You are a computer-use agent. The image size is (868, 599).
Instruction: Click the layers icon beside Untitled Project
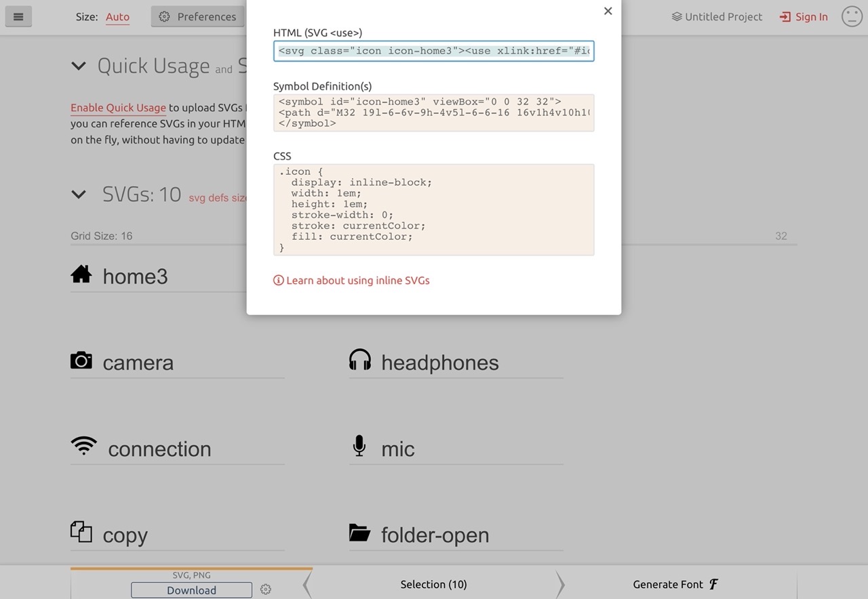pos(677,17)
